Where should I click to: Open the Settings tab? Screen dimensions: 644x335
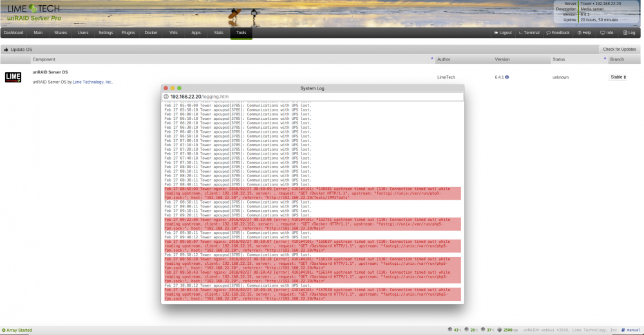click(x=106, y=33)
